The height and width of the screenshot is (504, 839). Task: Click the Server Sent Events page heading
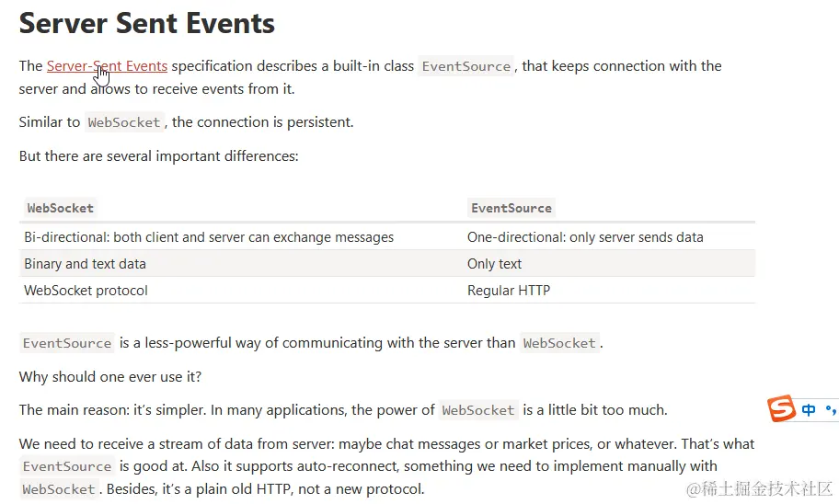(x=146, y=24)
